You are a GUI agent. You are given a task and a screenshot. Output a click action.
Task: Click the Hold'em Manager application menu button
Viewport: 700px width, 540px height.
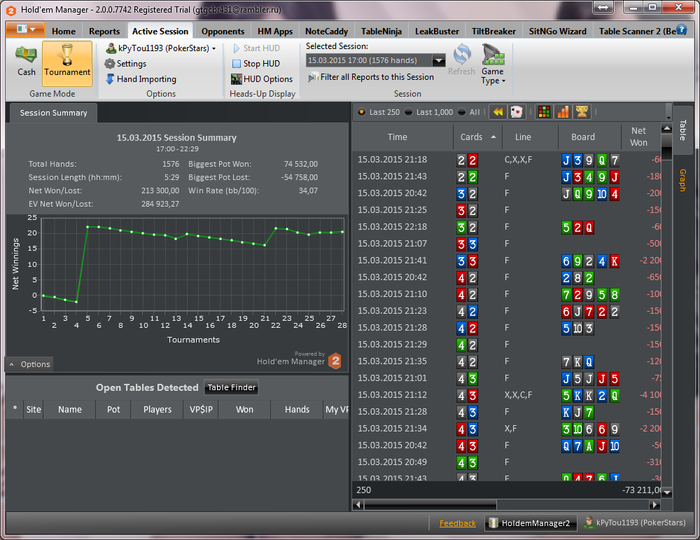tap(25, 29)
